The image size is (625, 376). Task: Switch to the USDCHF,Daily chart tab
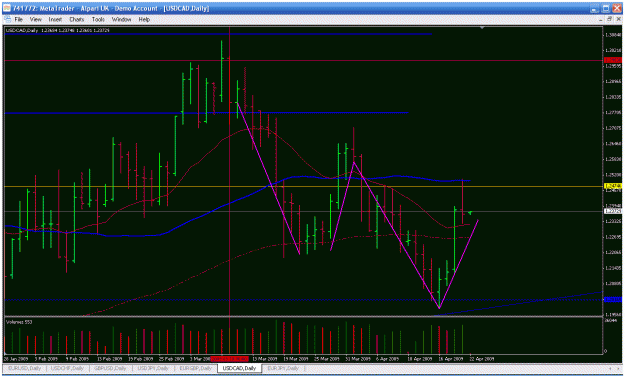pyautogui.click(x=67, y=368)
